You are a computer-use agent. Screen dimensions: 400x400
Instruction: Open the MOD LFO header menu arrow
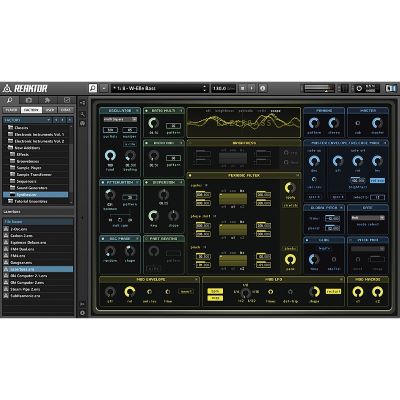point(341,280)
